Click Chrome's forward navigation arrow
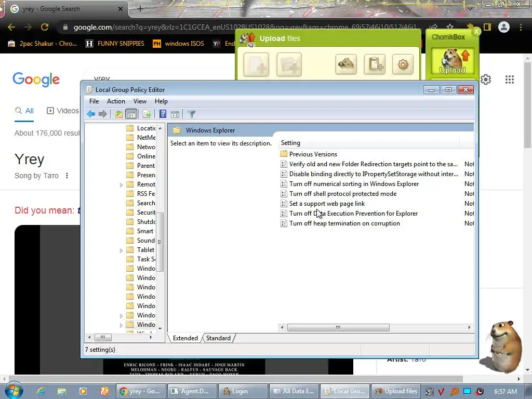The width and height of the screenshot is (532, 399). tap(28, 27)
